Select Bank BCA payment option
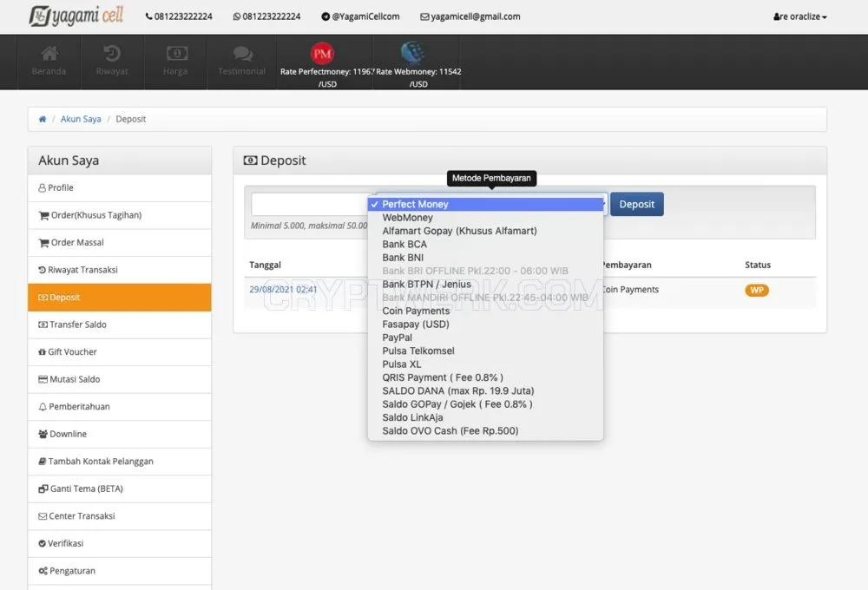 click(x=485, y=244)
